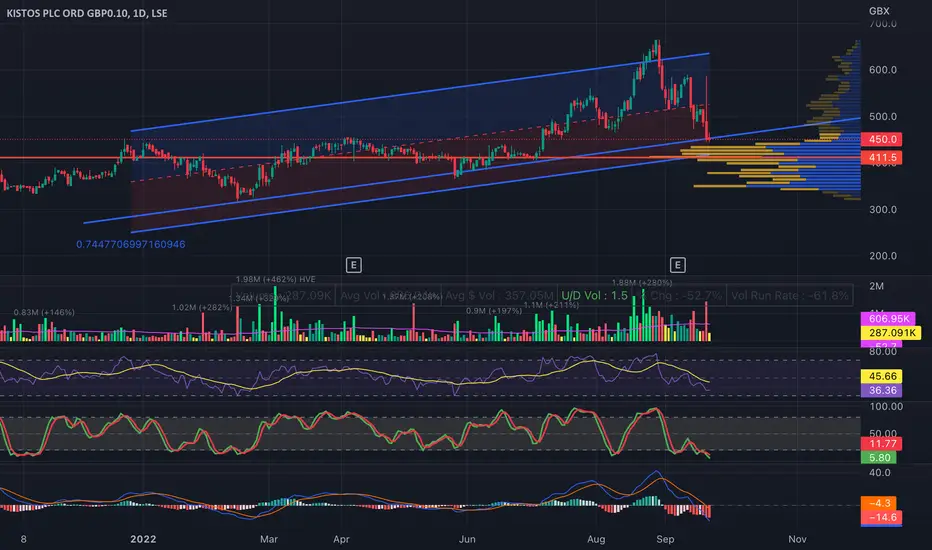Select the orange -4.3 MACD signal label

(879, 503)
